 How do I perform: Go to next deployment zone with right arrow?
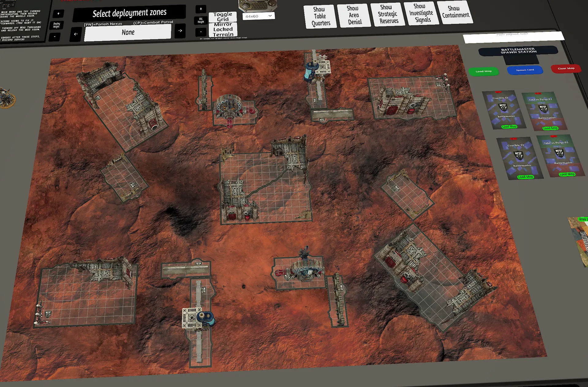coord(180,31)
